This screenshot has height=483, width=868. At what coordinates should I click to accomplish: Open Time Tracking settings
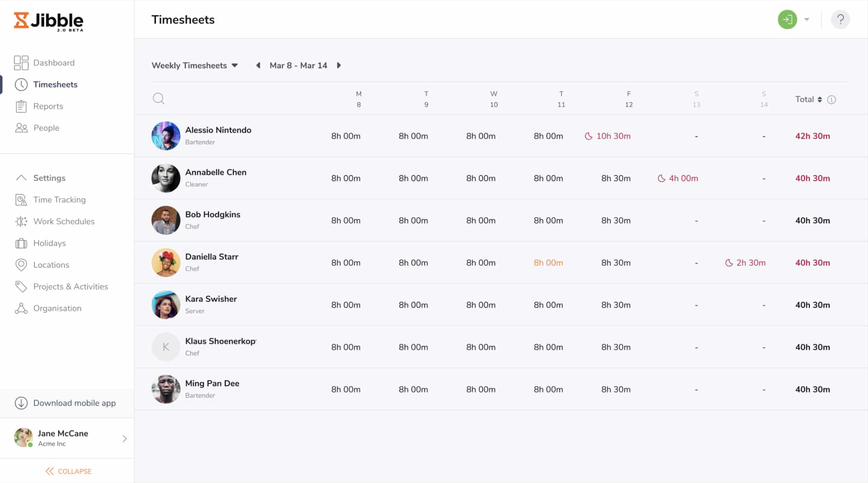point(59,199)
